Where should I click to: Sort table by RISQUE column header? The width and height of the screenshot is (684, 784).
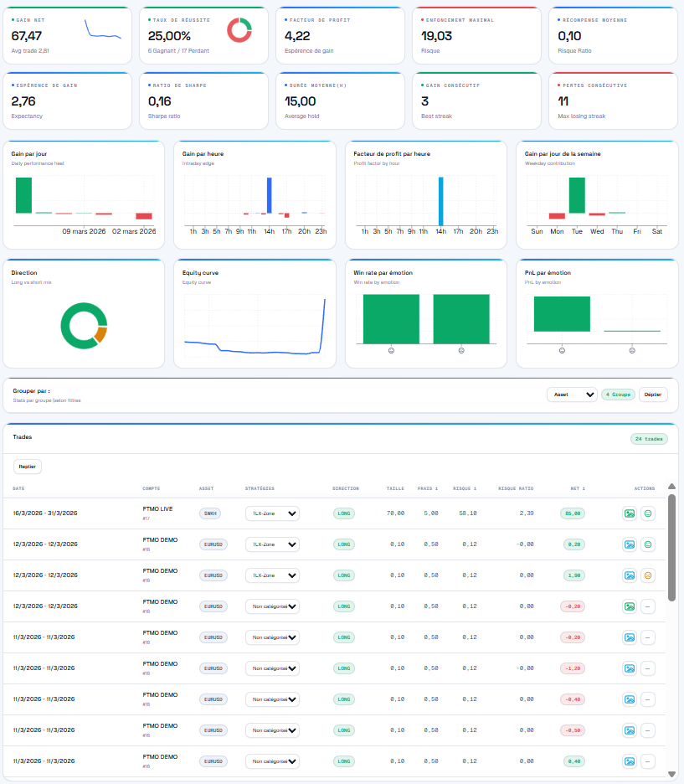(x=465, y=488)
